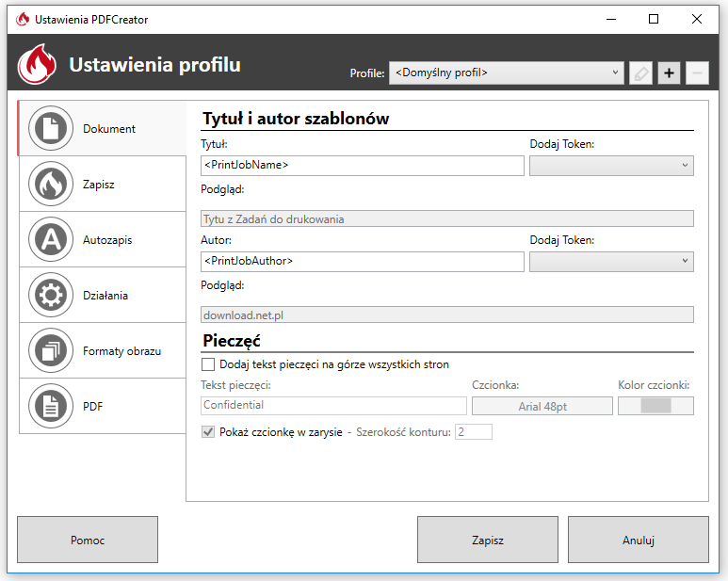728x581 pixels.
Task: Click the Tytuł input with PrintJobName
Action: (x=363, y=166)
